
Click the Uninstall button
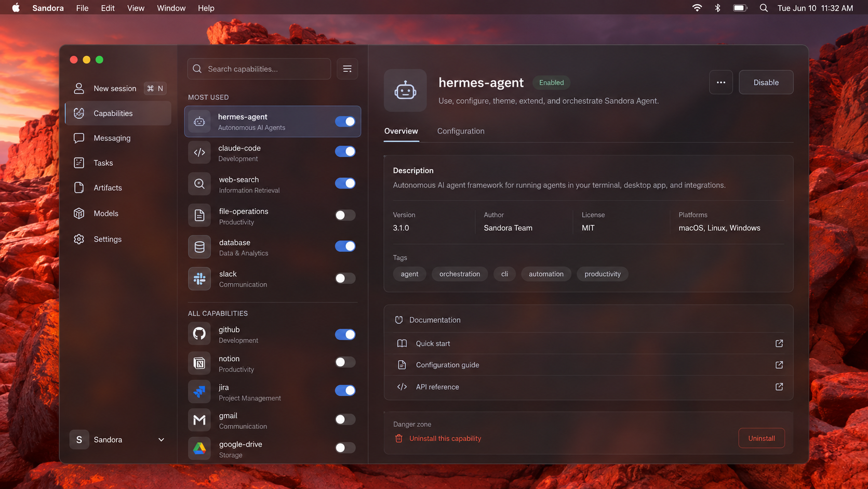click(762, 438)
